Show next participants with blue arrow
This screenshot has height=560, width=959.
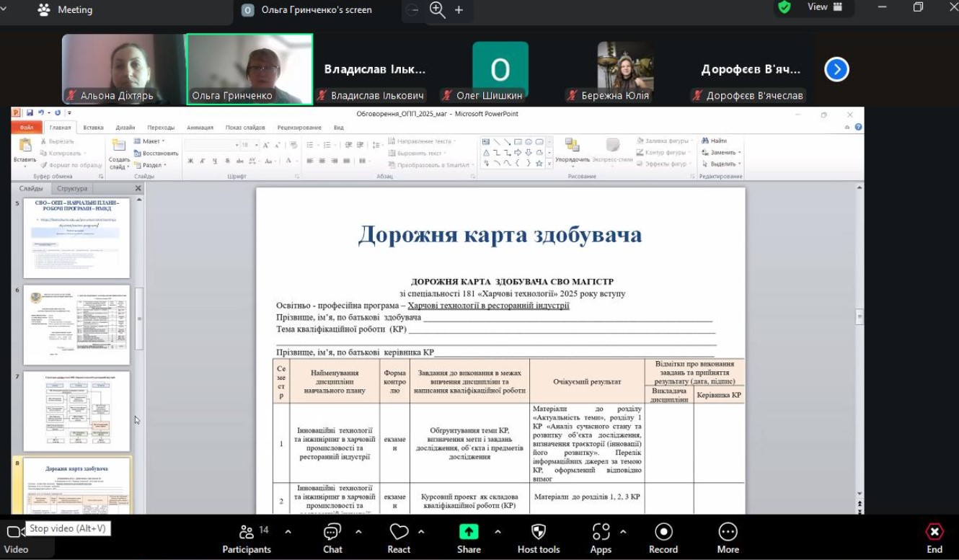coord(836,69)
